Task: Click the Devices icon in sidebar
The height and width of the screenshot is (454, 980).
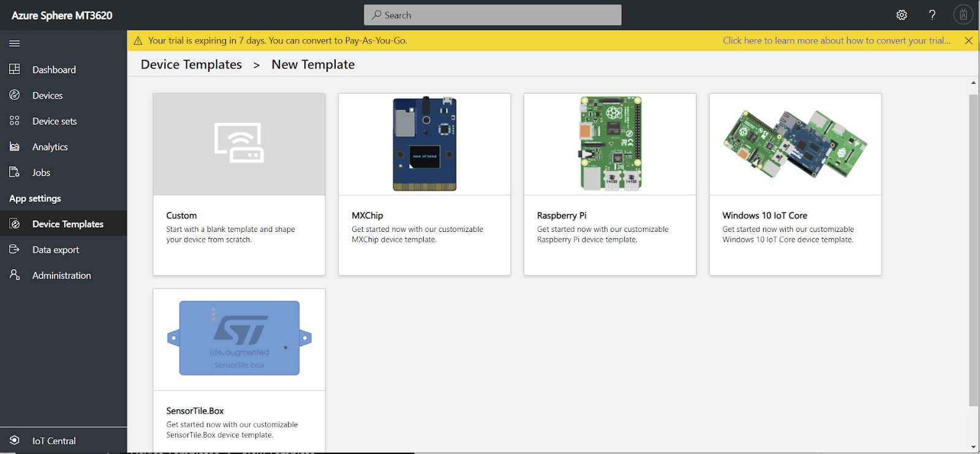Action: pos(15,95)
